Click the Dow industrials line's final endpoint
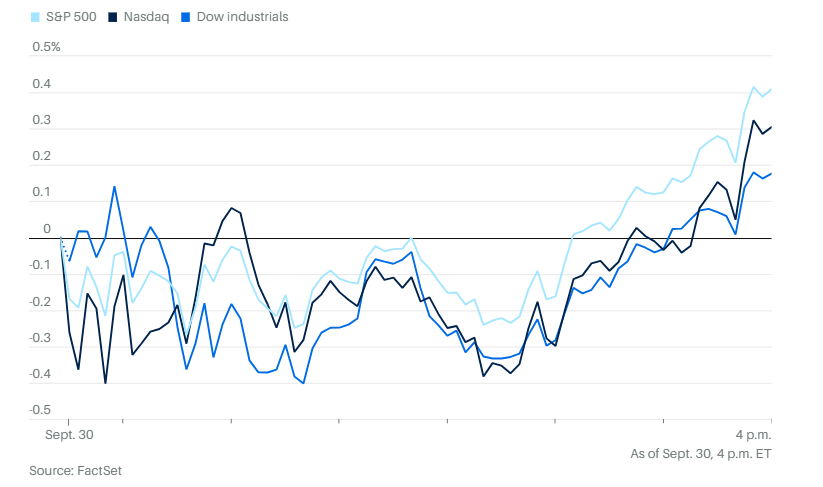The height and width of the screenshot is (487, 823). (x=771, y=173)
